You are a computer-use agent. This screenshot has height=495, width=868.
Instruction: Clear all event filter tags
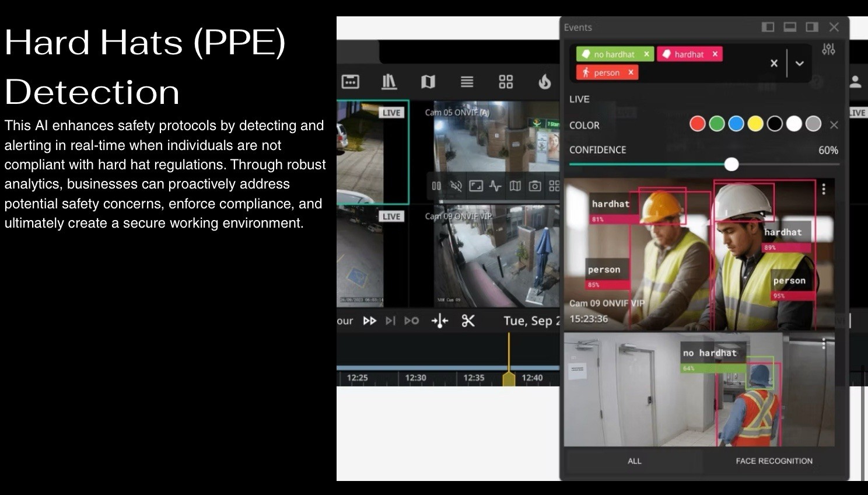click(774, 63)
